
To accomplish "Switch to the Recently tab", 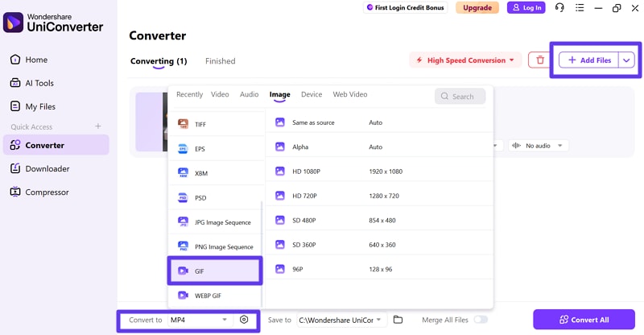I will [x=189, y=94].
